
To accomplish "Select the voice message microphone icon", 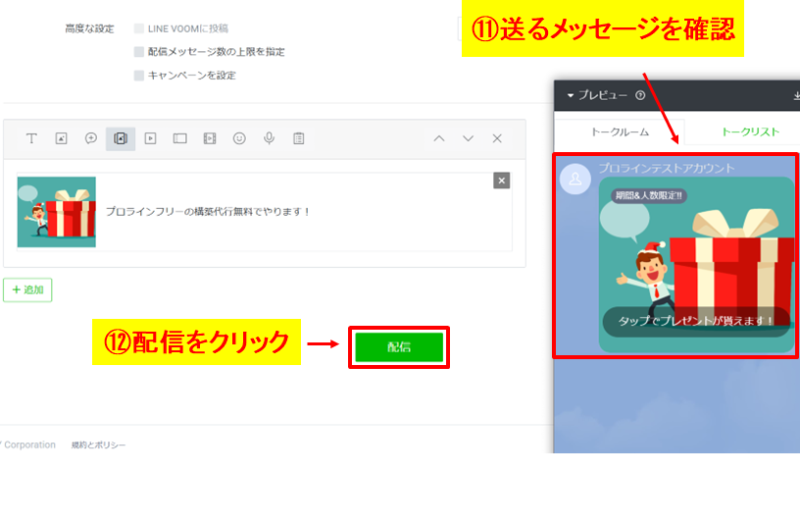I will point(269,138).
